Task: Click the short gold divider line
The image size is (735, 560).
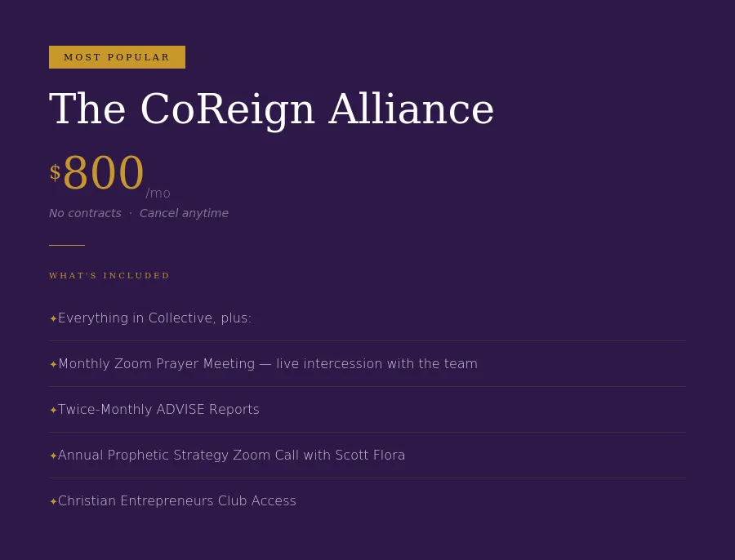Action: point(67,245)
